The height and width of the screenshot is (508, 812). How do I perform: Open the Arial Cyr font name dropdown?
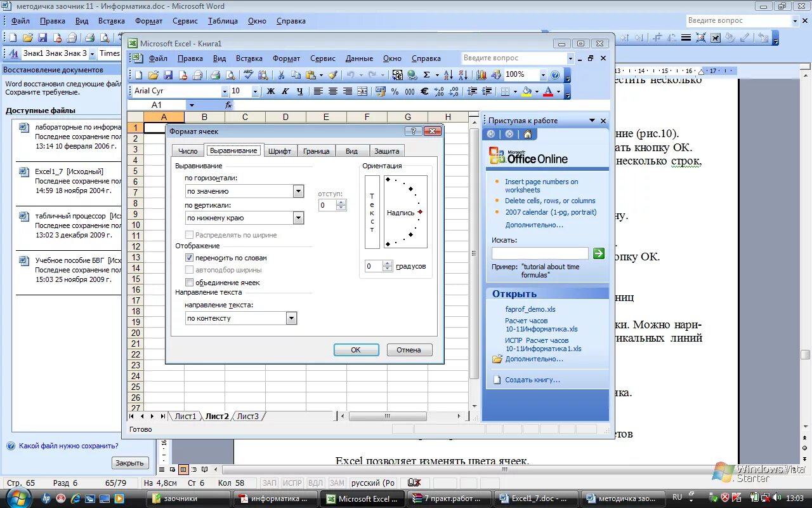pos(225,91)
